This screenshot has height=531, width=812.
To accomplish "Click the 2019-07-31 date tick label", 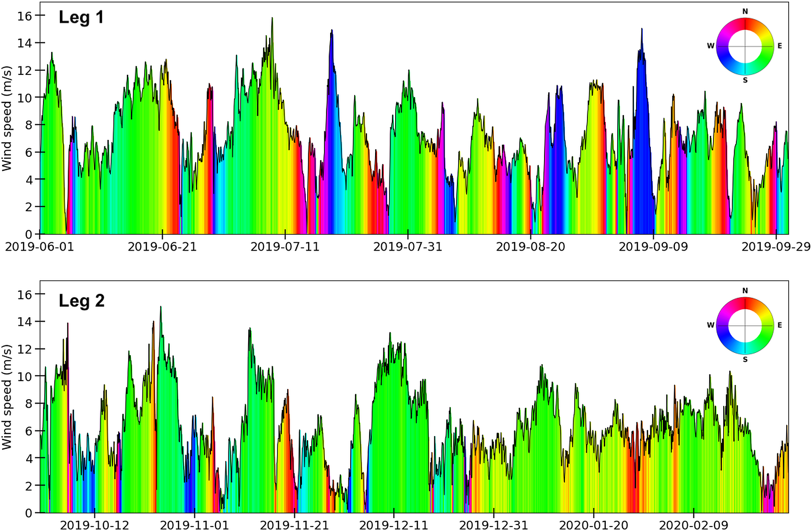I will pos(407,247).
